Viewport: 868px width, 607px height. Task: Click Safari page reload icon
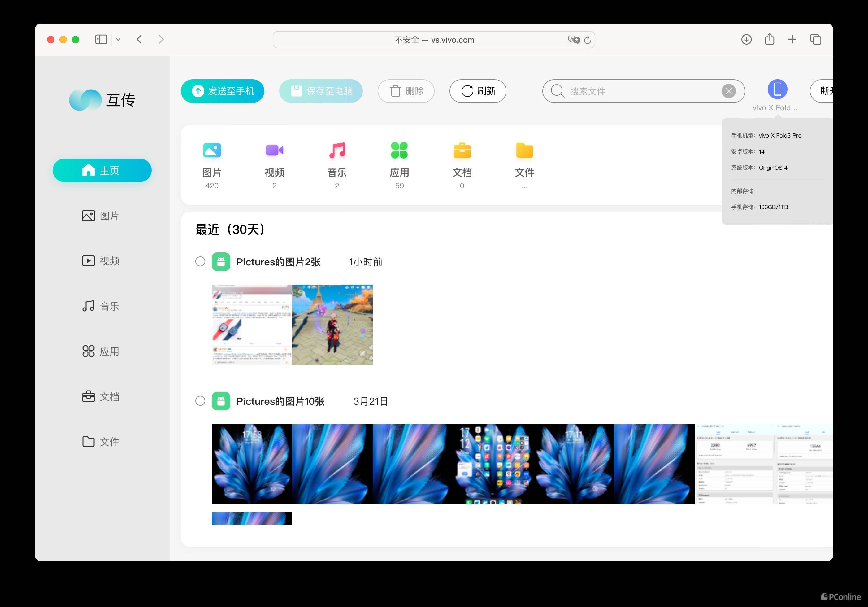pos(587,40)
